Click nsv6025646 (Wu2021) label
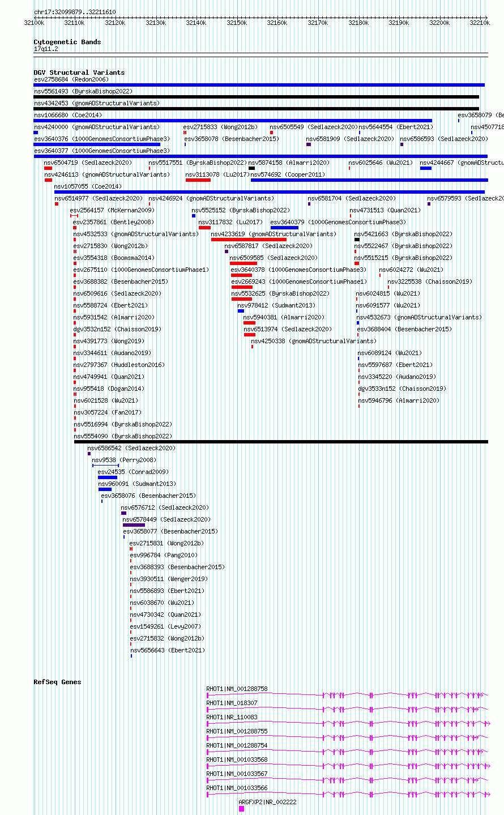The image size is (504, 815). click(x=381, y=163)
